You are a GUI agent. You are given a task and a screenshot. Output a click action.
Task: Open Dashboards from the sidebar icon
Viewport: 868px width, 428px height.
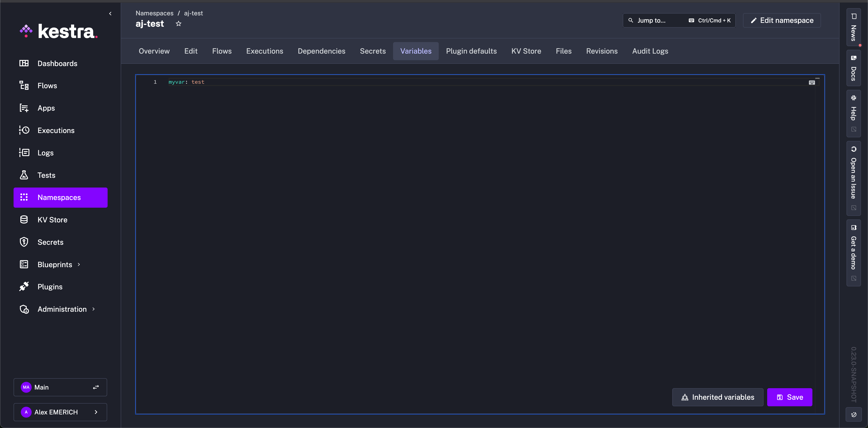tap(24, 63)
